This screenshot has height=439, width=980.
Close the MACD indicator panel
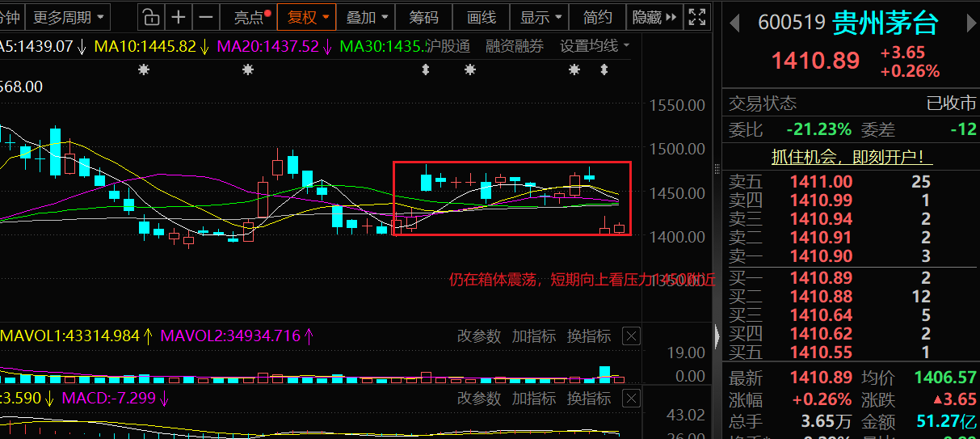pos(632,399)
